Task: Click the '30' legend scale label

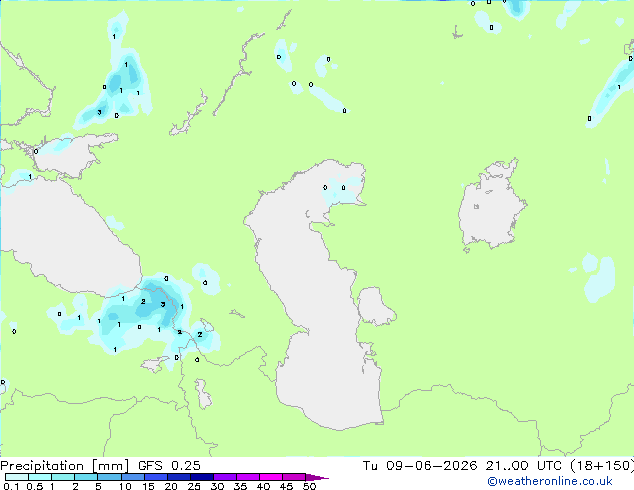Action: (217, 486)
